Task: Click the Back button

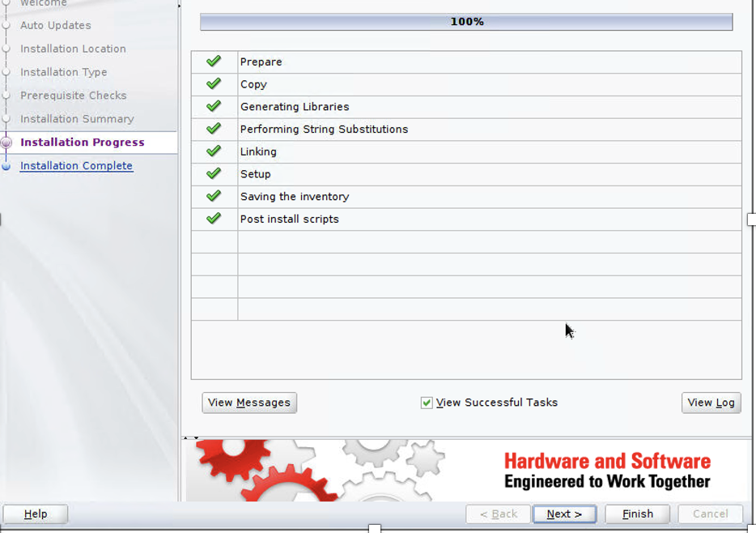Action: [498, 514]
